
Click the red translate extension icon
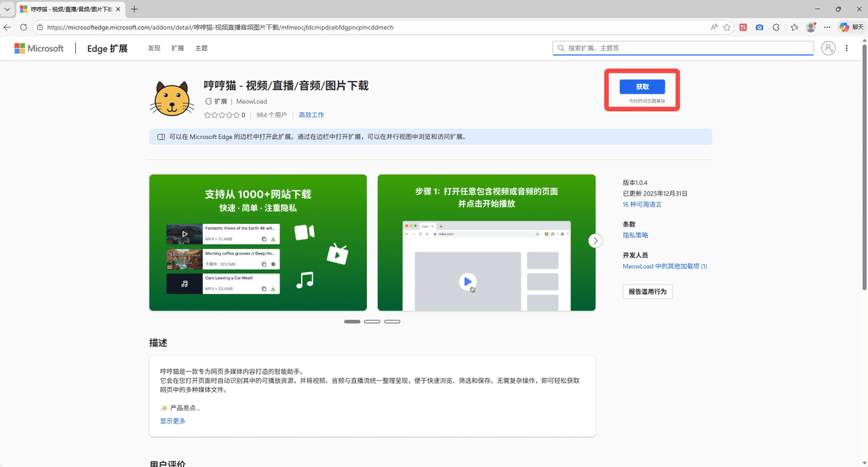point(743,27)
